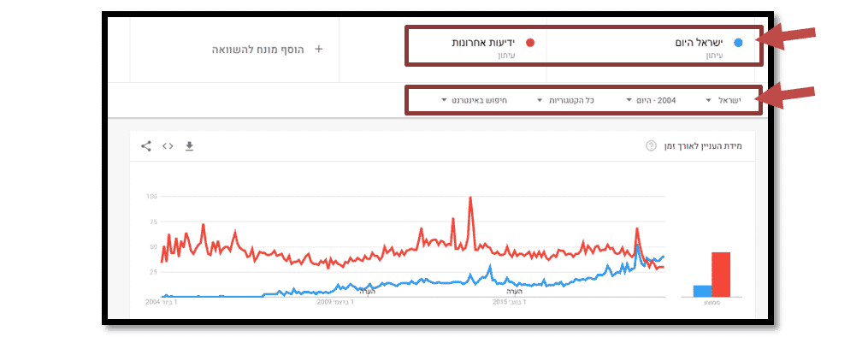Click the blue dot next to ישראל היום
The width and height of the screenshot is (868, 337).
click(737, 43)
